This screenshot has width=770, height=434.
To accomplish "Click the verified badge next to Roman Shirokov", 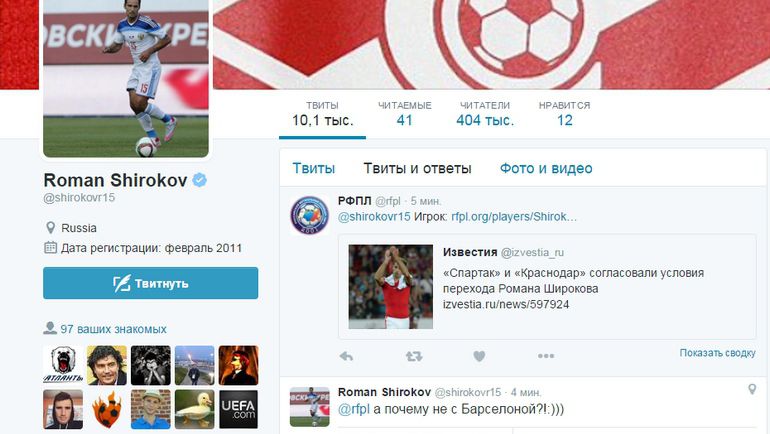I will [199, 180].
